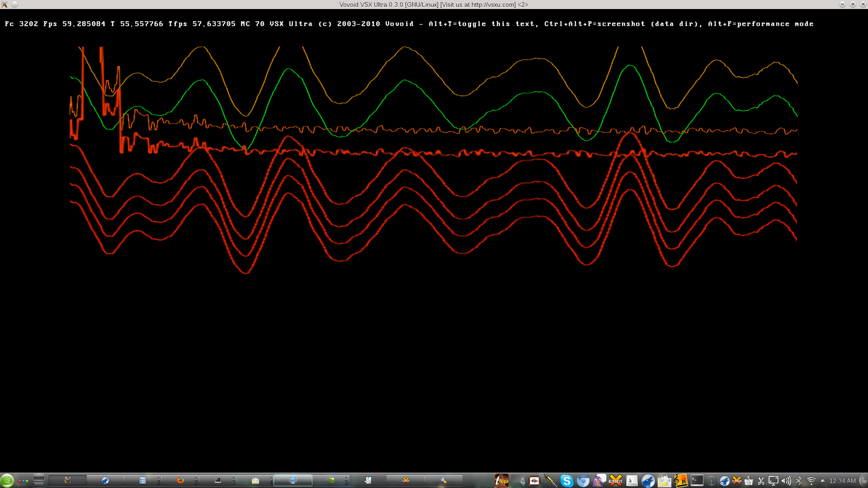The image size is (868, 488).
Task: Open the openSUSE Kickoff application launcher
Action: (7, 480)
